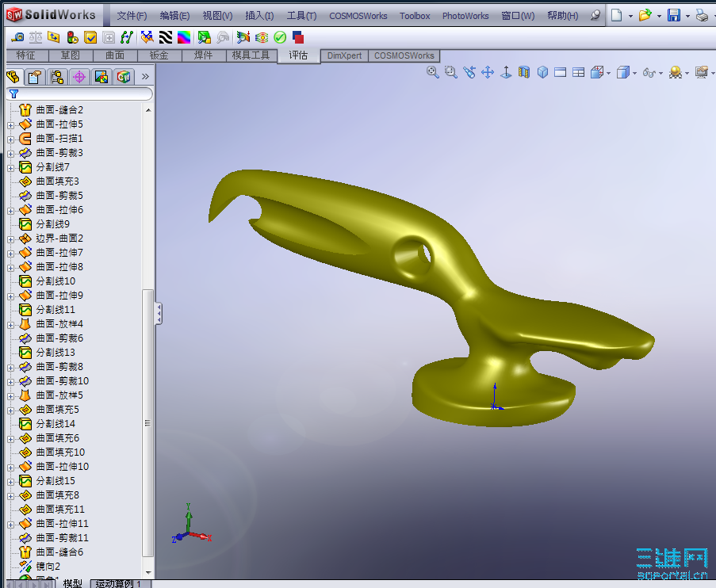Click feature tree scrollbar down arrow
Image resolution: width=716 pixels, height=588 pixels.
click(x=148, y=573)
